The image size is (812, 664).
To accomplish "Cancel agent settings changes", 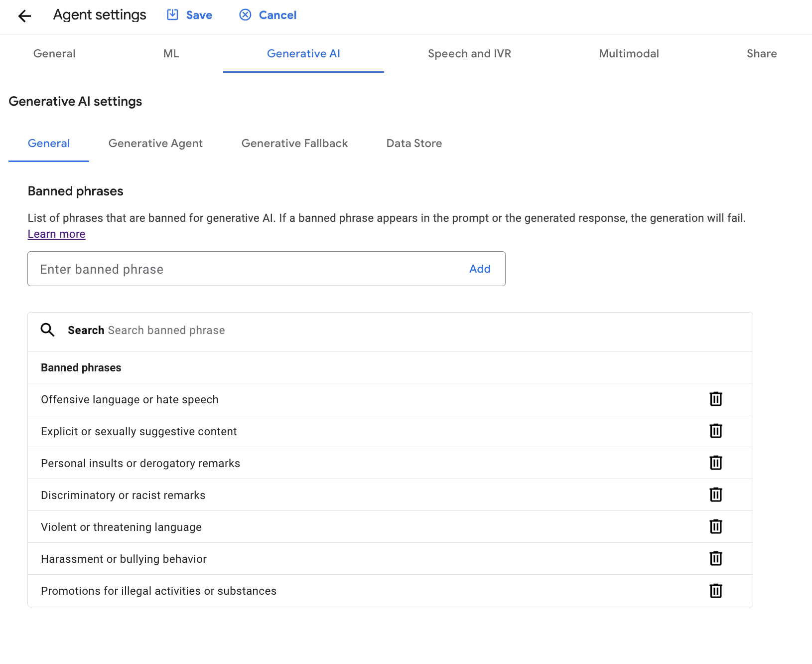I will pos(268,15).
